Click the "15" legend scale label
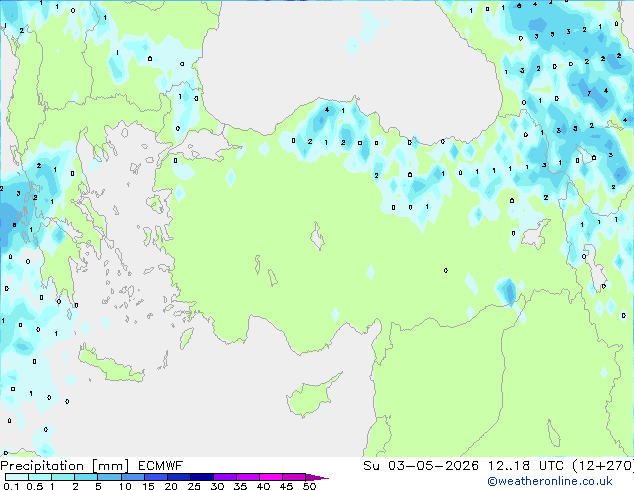 (x=148, y=486)
